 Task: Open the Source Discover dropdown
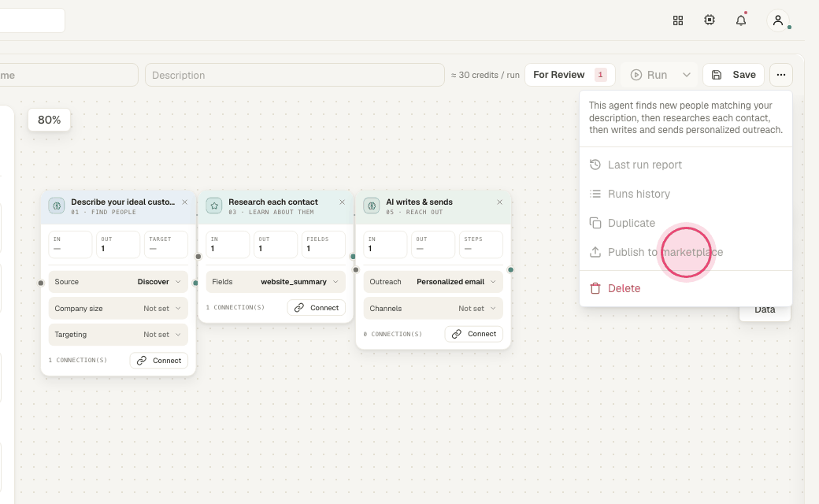(118, 281)
